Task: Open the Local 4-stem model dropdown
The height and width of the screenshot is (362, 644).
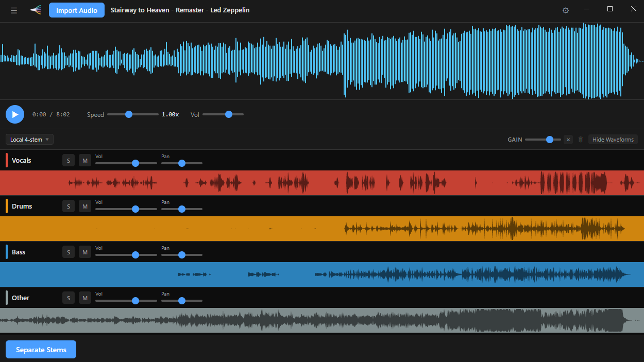Action: pyautogui.click(x=29, y=140)
